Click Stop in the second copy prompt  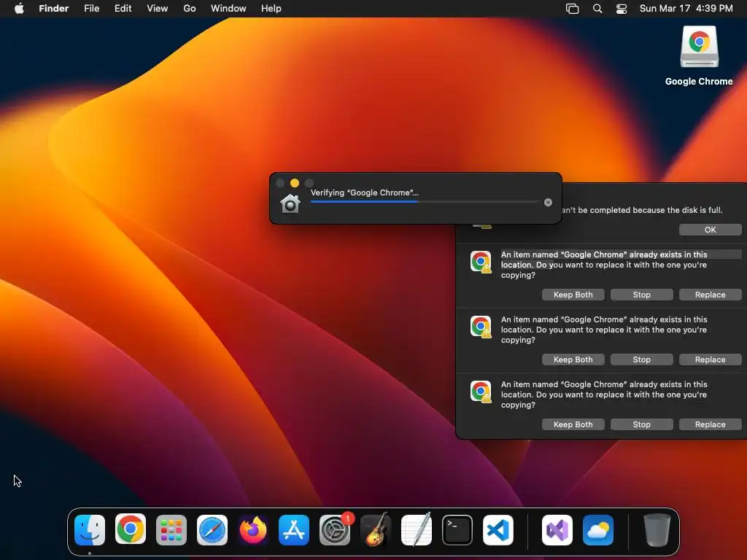642,359
